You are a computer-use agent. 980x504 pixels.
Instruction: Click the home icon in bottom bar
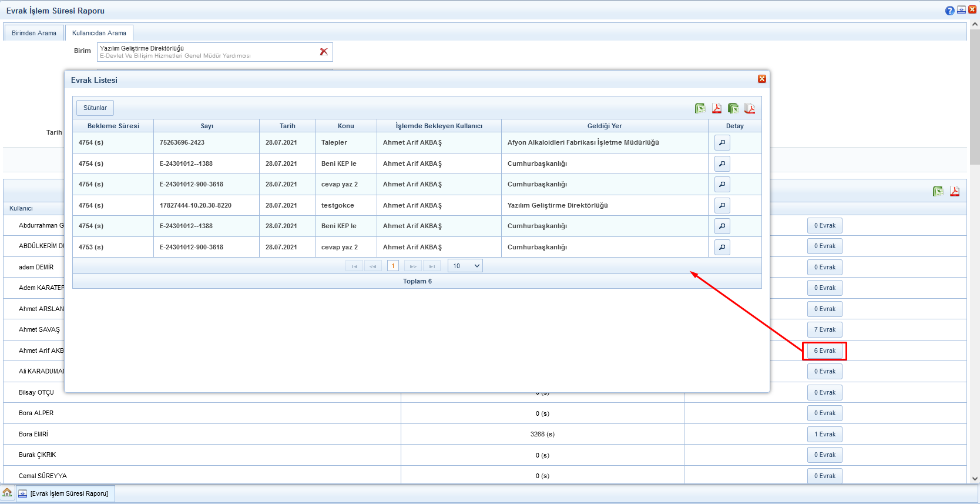(x=8, y=493)
